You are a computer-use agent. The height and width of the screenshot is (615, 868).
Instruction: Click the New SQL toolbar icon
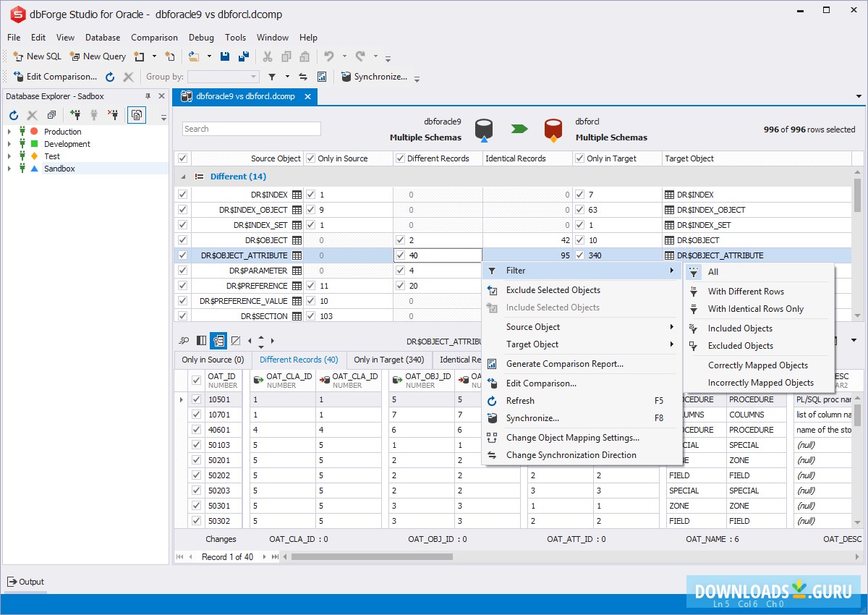18,56
